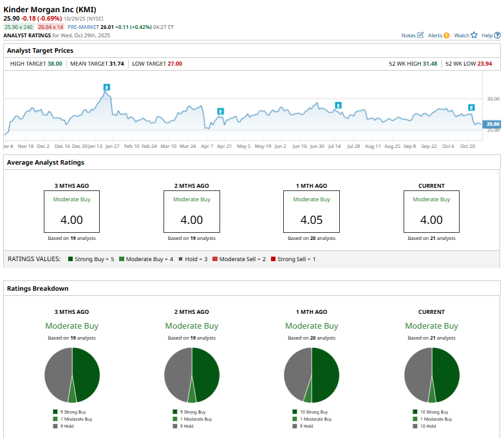This screenshot has width=504, height=438.
Task: Click the CURRENT 4.00 rating box
Action: coord(431,212)
